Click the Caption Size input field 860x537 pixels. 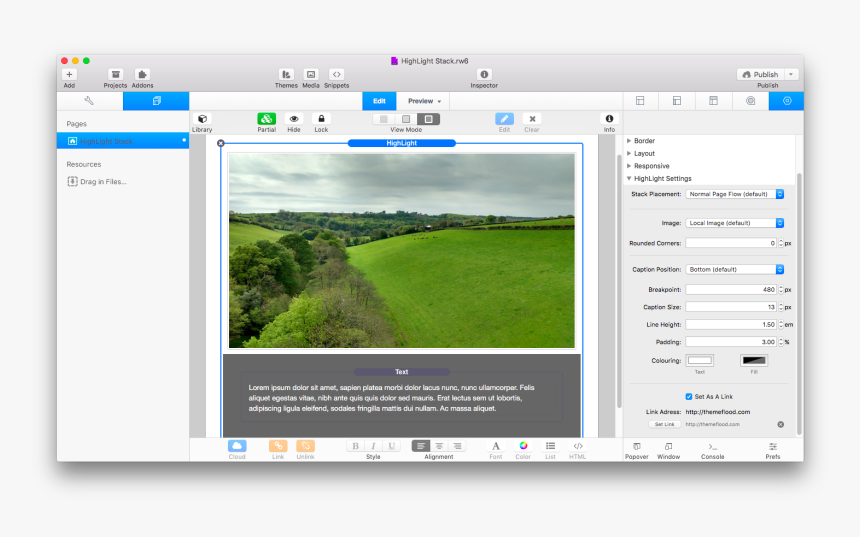tap(731, 307)
